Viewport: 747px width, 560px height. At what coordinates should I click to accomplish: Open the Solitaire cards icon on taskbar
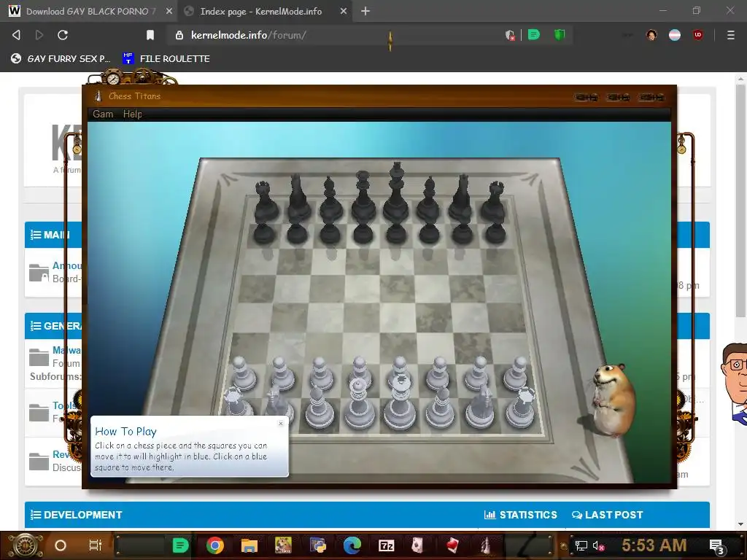pos(417,545)
